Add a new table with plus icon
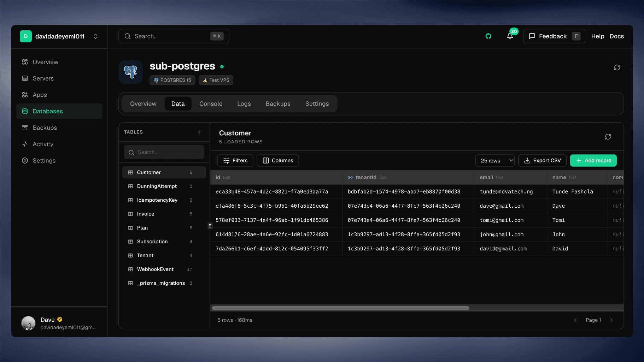644x362 pixels. click(199, 132)
